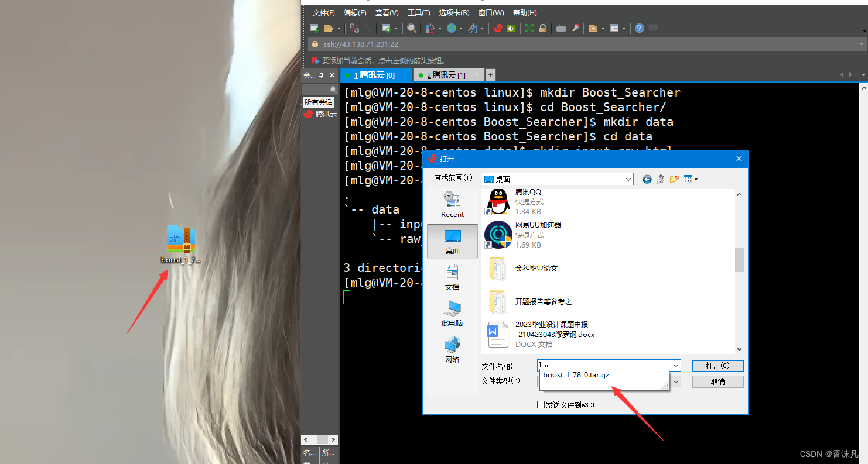
Task: Expand the ssh address bar dropdown
Action: 862,44
